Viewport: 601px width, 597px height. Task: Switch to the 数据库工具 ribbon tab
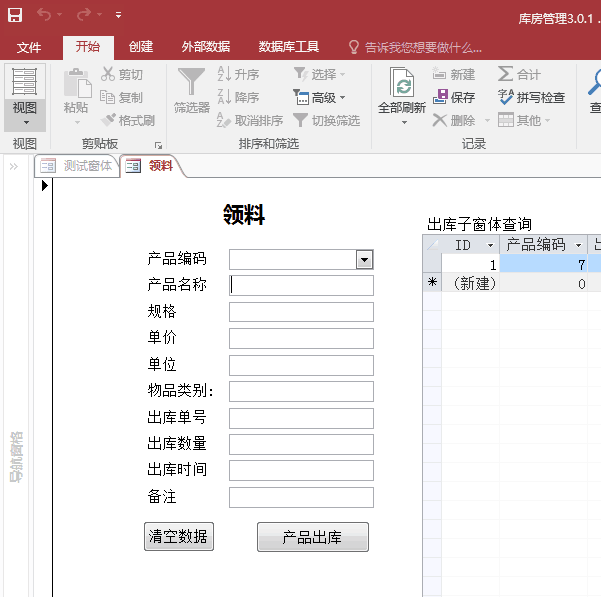tap(288, 47)
